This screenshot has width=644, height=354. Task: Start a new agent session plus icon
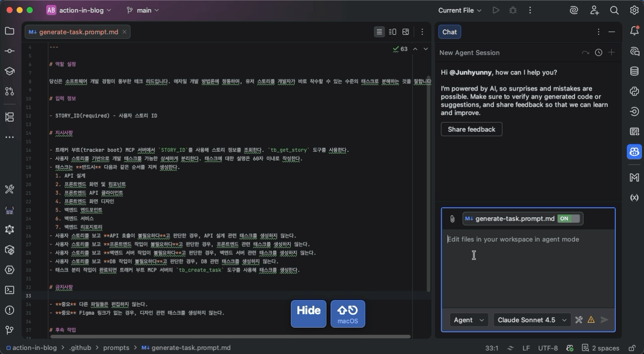pos(611,52)
